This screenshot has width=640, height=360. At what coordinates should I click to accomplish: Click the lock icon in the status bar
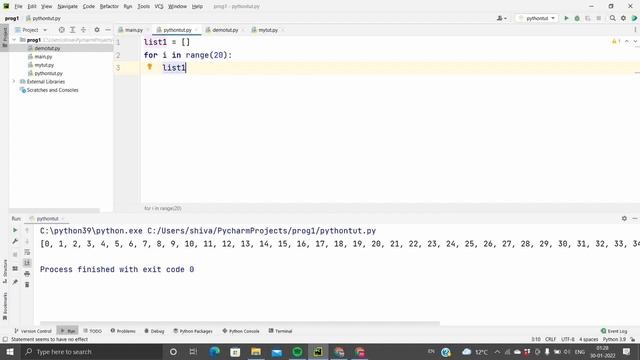click(x=633, y=339)
